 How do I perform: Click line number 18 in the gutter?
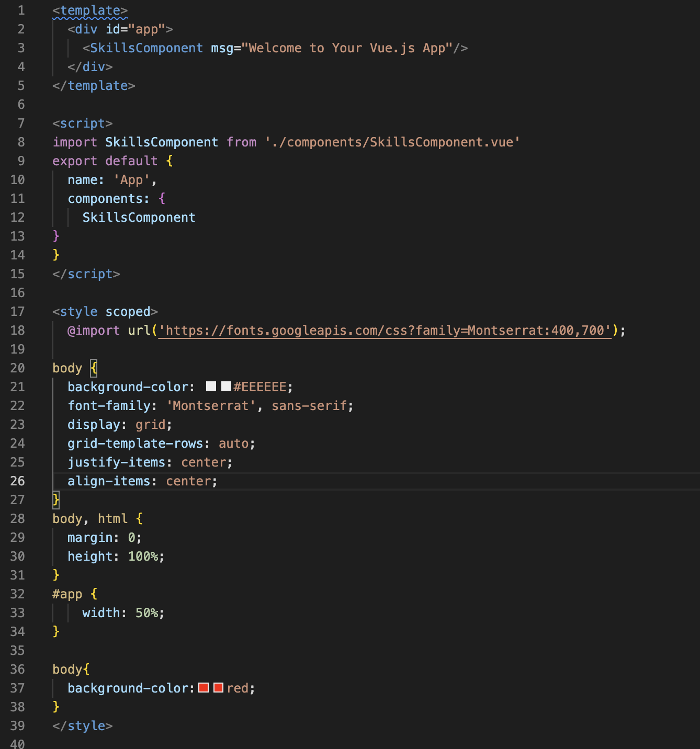17,331
